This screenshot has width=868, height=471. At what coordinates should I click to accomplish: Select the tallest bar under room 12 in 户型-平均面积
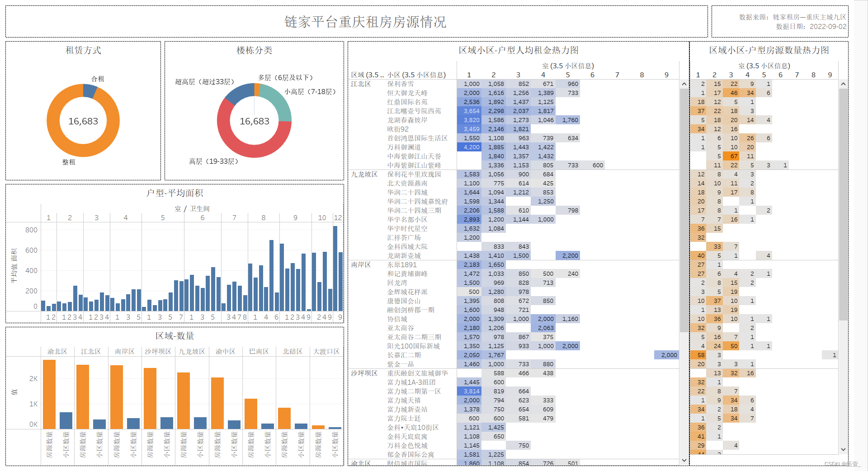tap(335, 268)
